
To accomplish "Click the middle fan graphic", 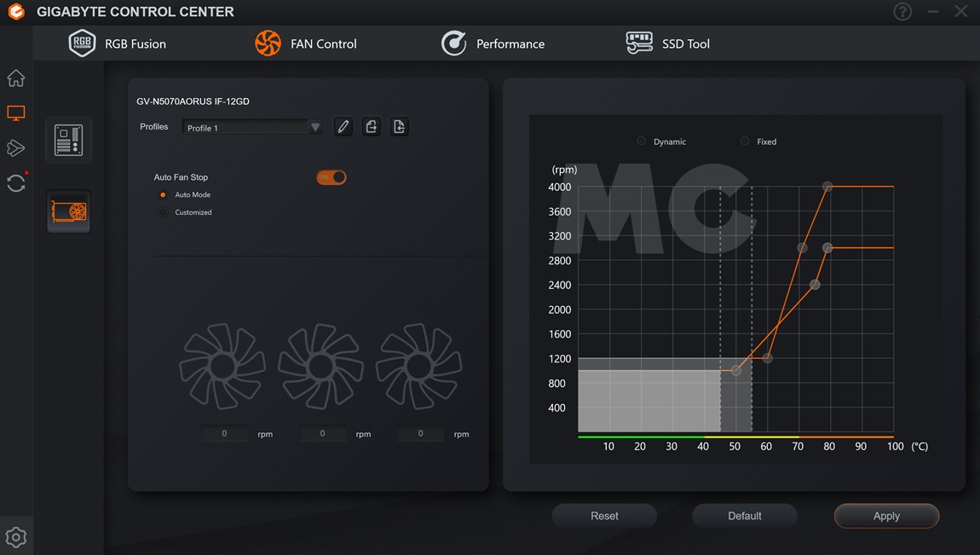I will click(320, 367).
